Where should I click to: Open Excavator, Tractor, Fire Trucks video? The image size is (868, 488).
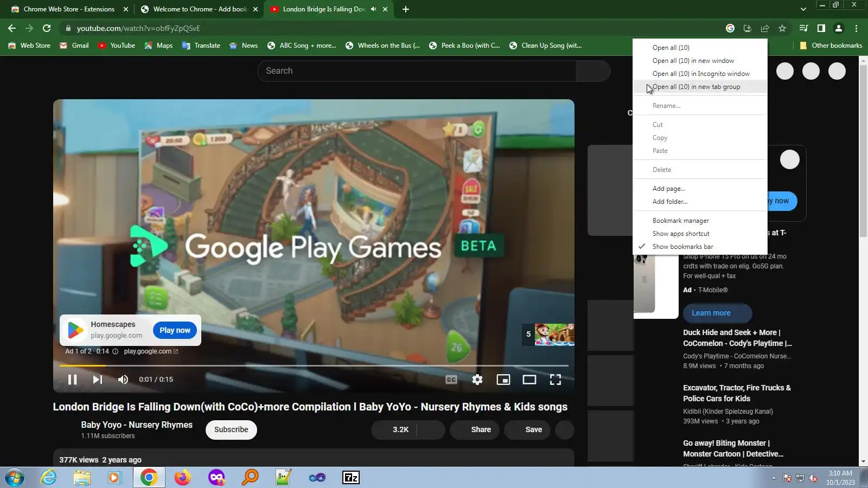click(x=737, y=393)
